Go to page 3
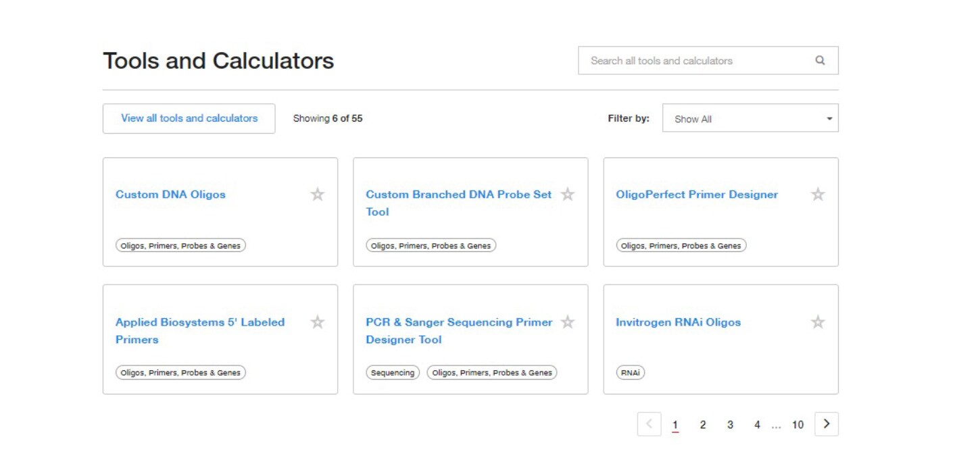Screen dimensions: 980x458 (730, 425)
